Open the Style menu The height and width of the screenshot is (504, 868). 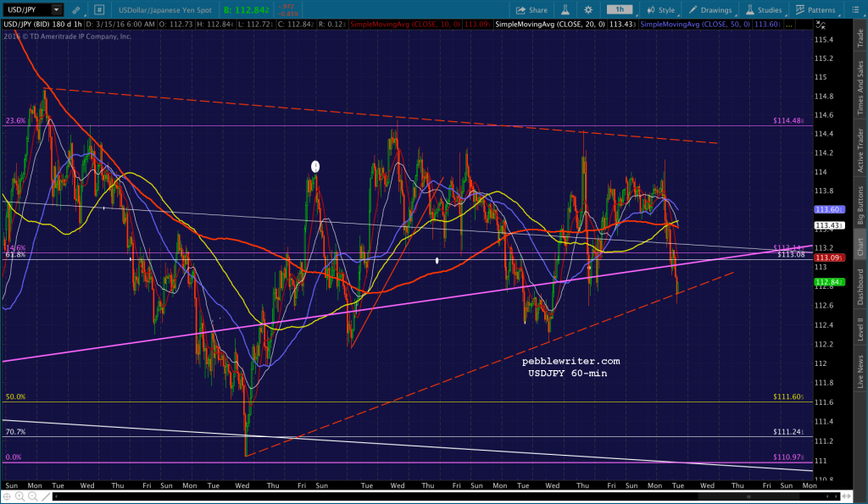pyautogui.click(x=661, y=10)
